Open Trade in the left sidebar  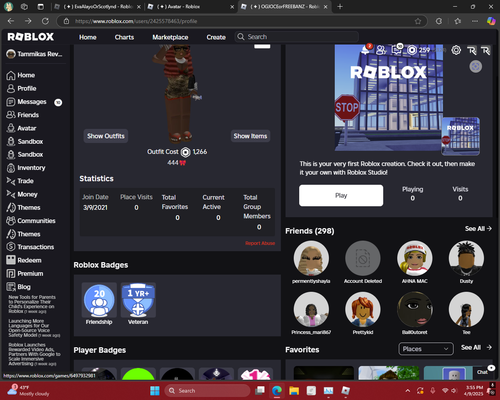click(20, 181)
